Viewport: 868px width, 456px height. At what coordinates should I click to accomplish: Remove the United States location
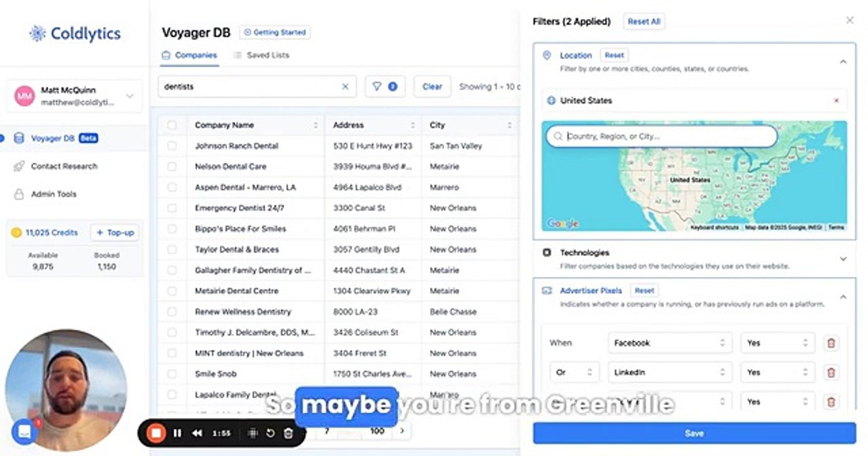pos(836,100)
